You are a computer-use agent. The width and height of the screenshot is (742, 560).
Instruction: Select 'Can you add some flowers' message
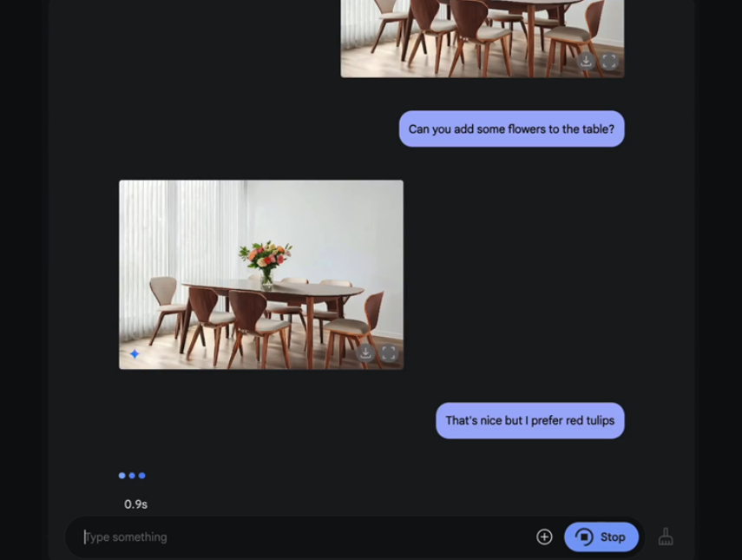(511, 128)
